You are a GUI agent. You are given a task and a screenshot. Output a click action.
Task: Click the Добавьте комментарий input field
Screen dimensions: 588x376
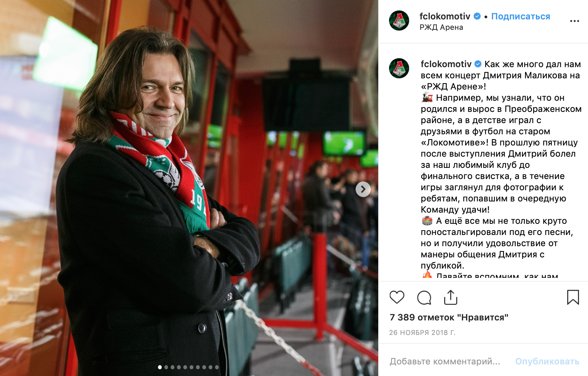pos(445,361)
